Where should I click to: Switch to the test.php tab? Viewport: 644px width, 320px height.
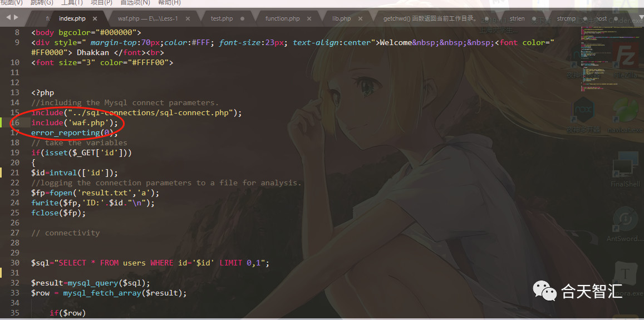[x=222, y=18]
